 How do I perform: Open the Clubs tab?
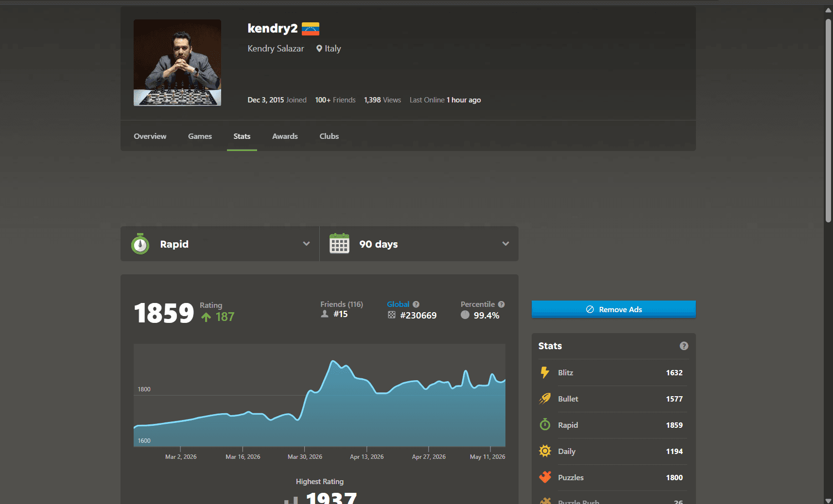[x=329, y=136]
